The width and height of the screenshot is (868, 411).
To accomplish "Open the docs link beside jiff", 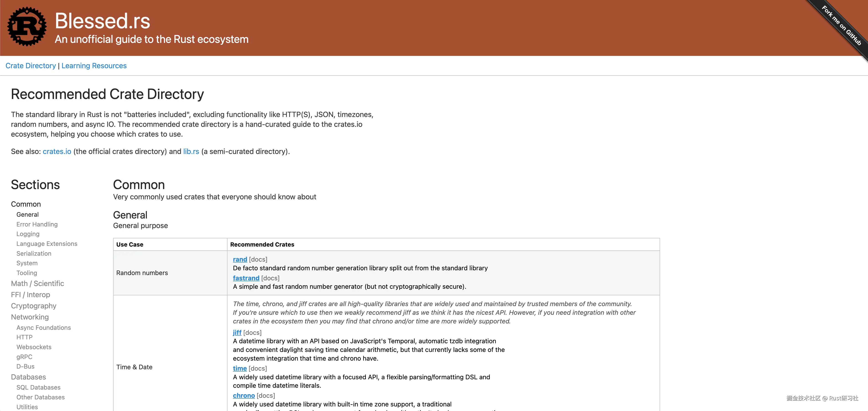I will pos(252,333).
